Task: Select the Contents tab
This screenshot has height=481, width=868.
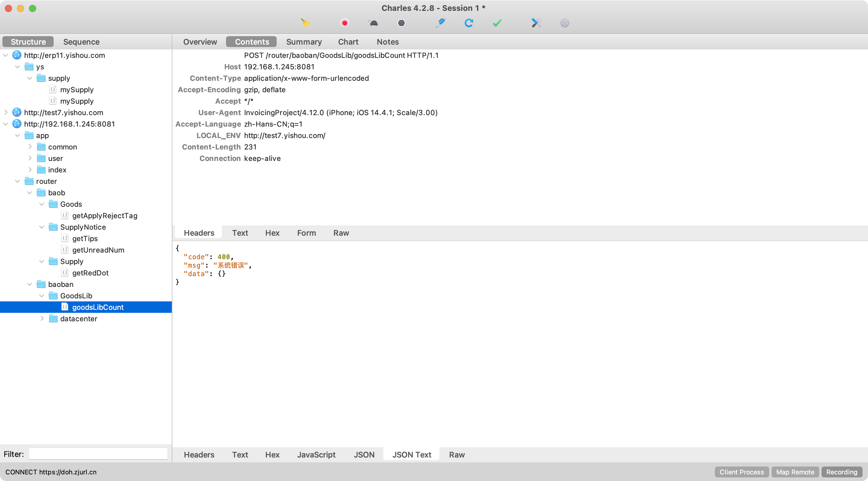Action: (252, 42)
